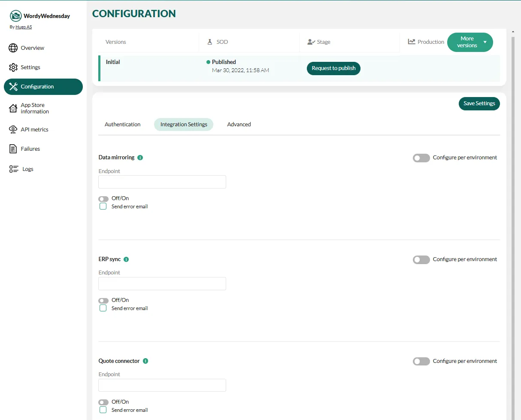The image size is (521, 420).
Task: Open the Advanced tab
Action: pos(239,125)
